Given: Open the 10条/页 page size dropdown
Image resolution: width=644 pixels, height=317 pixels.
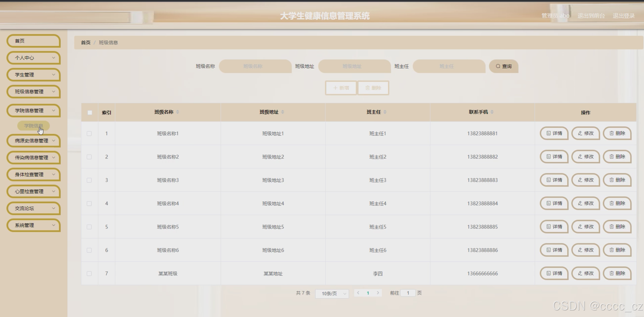Looking at the screenshot, I should tap(332, 293).
